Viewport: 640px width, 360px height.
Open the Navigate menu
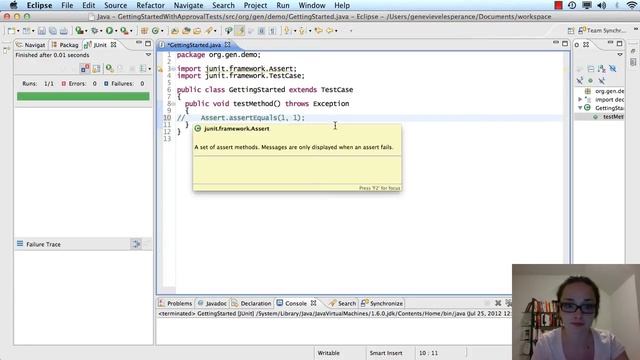coord(188,5)
